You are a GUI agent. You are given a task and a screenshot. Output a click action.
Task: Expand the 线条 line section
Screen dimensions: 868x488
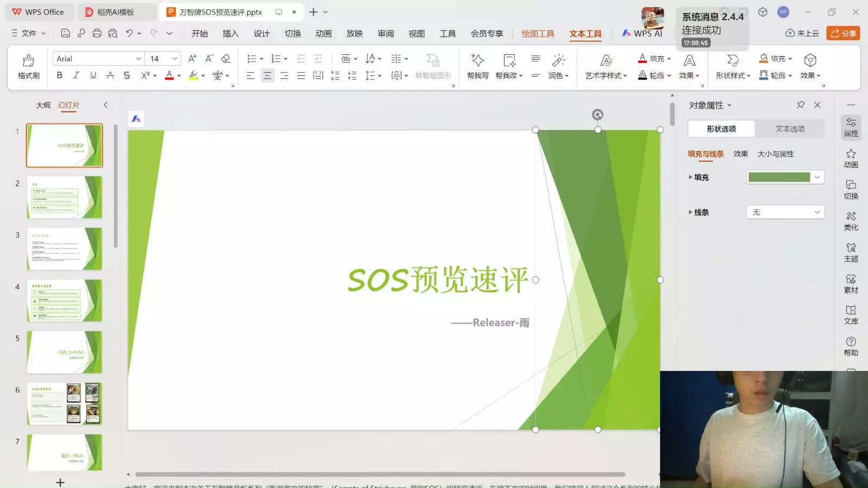[699, 212]
